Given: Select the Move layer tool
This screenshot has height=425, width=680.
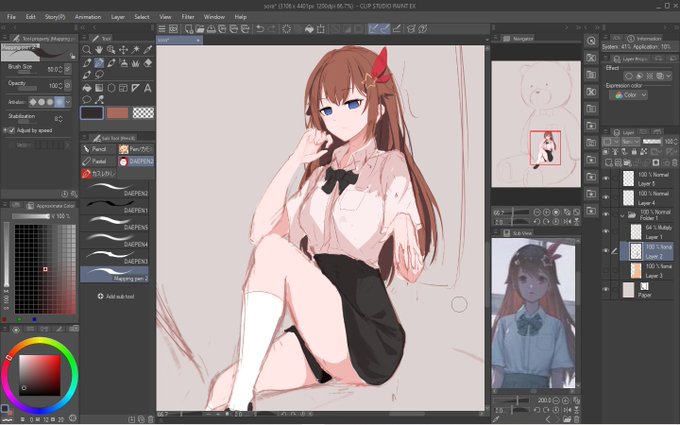Looking at the screenshot, I should 123,50.
